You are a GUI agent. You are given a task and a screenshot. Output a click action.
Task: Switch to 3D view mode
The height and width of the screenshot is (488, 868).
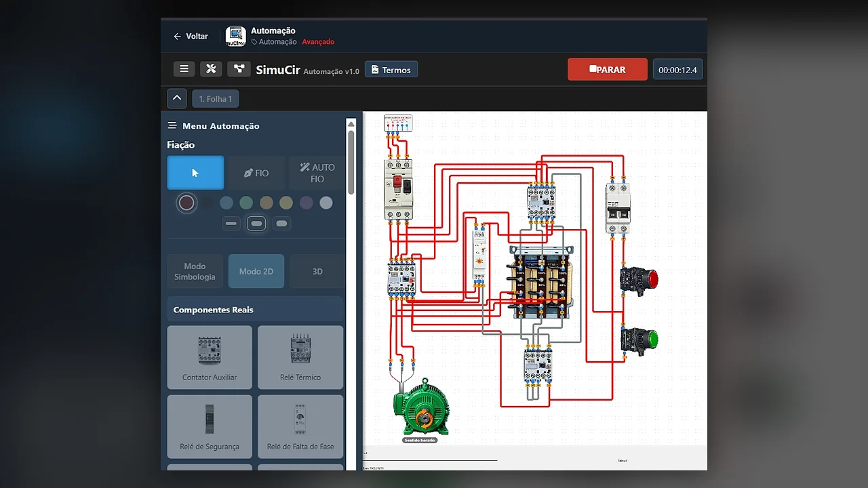(x=317, y=271)
